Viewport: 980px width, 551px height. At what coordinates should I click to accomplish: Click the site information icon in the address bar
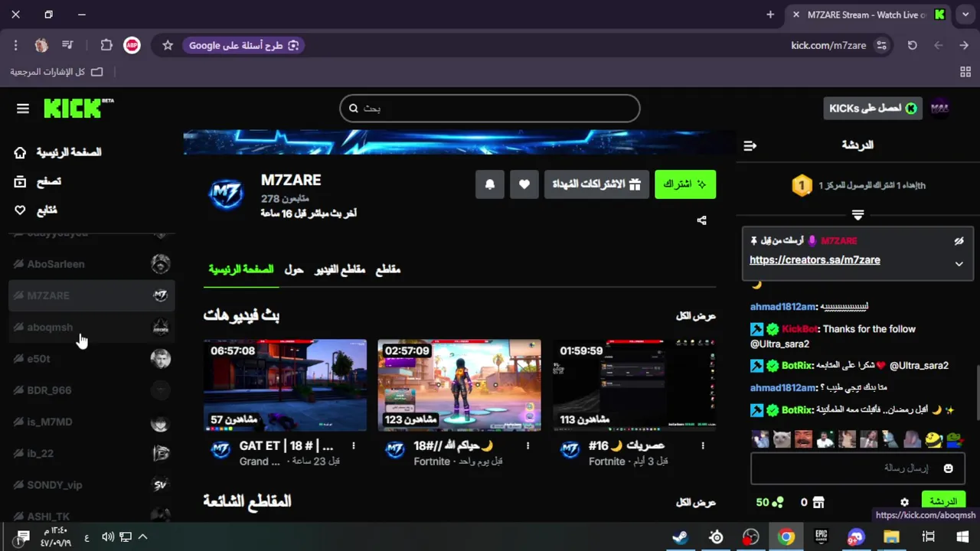coord(883,45)
